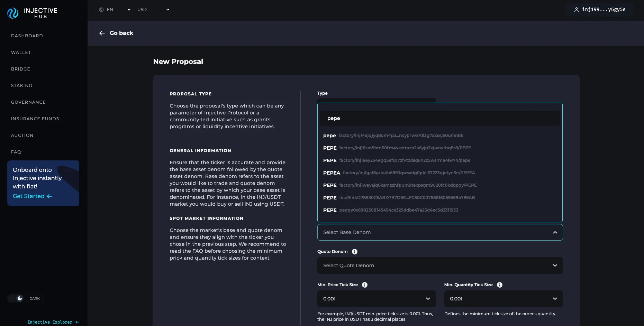Open Bridge in the sidebar
The width and height of the screenshot is (644, 326).
[x=21, y=69]
